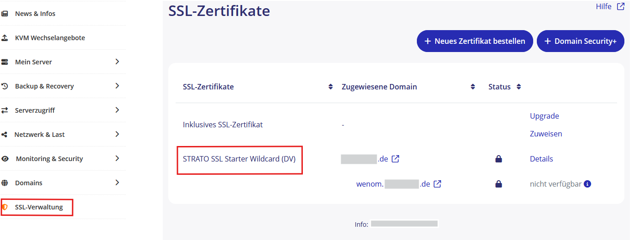Image resolution: width=644 pixels, height=240 pixels.
Task: Click Zuweisen for the Inklusives SSL-Zertifikat
Action: pyautogui.click(x=546, y=134)
